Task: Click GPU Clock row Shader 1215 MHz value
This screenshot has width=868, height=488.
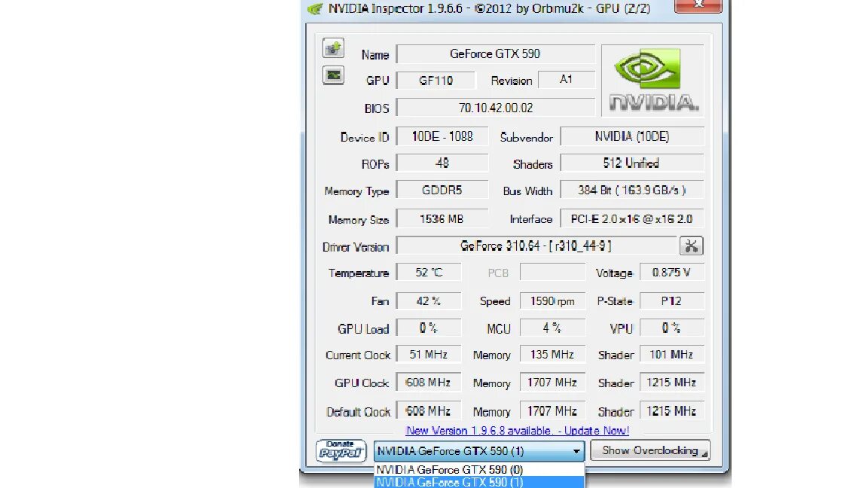Action: point(671,383)
